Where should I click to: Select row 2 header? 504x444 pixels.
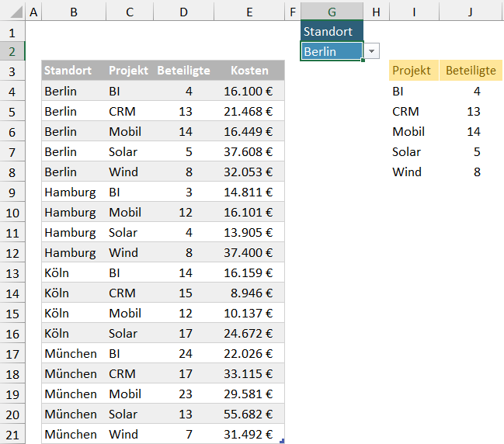click(12, 51)
